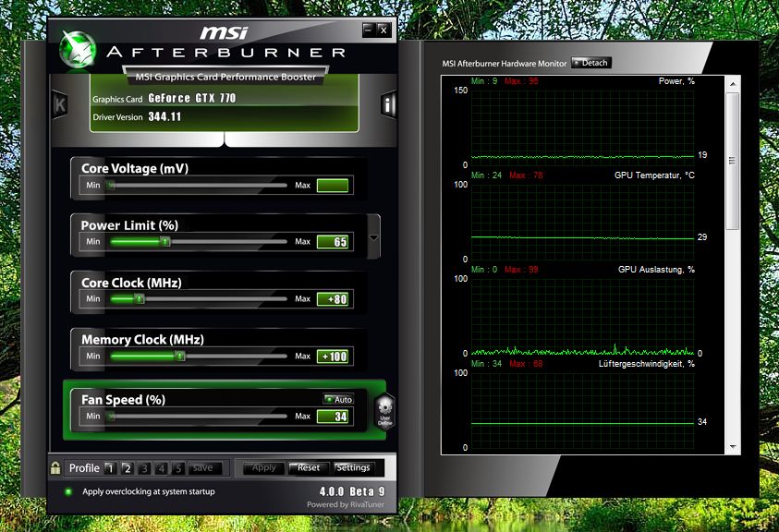
Task: Click the MSI Afterburner green logo orb
Action: click(78, 50)
